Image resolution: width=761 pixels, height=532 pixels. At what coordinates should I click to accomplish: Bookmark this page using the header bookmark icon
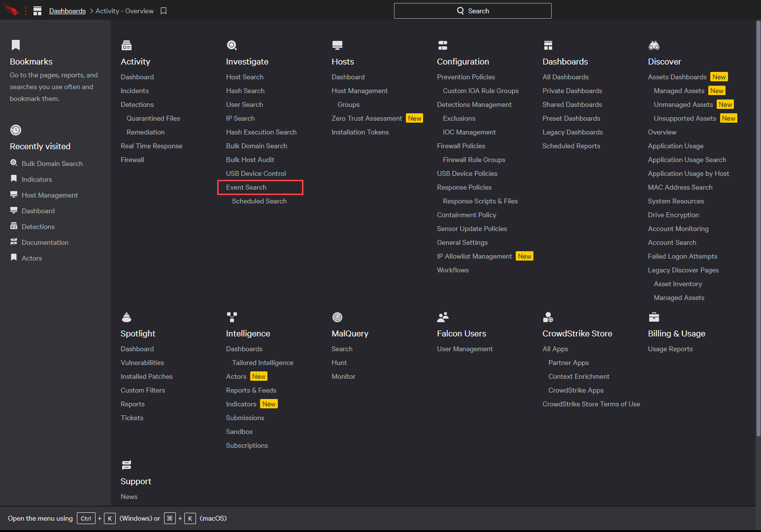point(164,11)
